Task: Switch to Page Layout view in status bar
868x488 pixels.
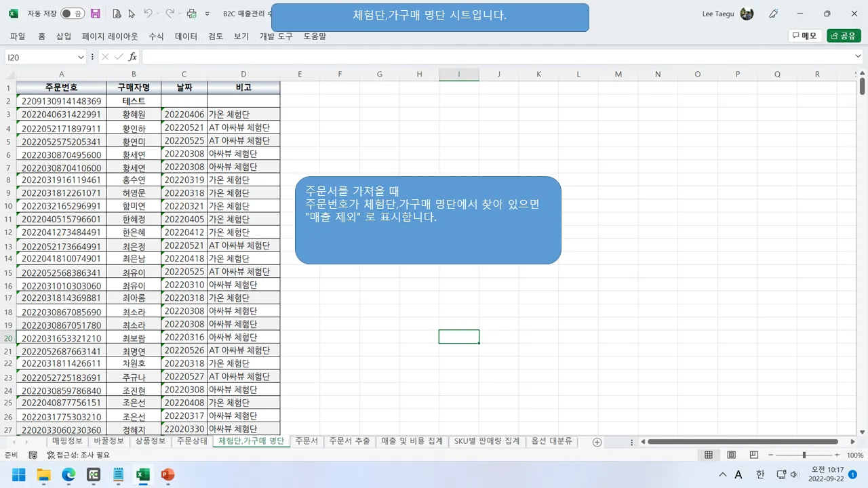Action: coord(731,455)
